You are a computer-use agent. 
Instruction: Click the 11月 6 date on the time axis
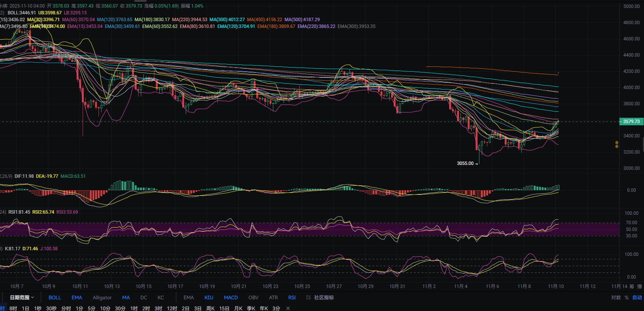492,286
